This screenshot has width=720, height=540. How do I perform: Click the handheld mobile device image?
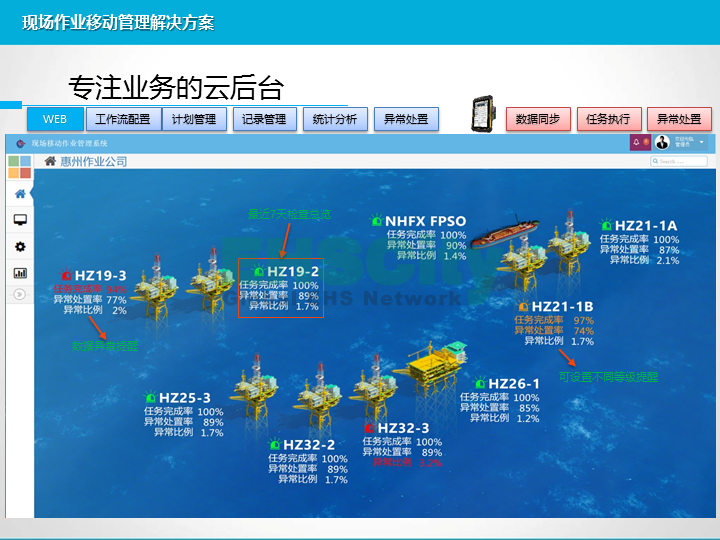[x=483, y=115]
